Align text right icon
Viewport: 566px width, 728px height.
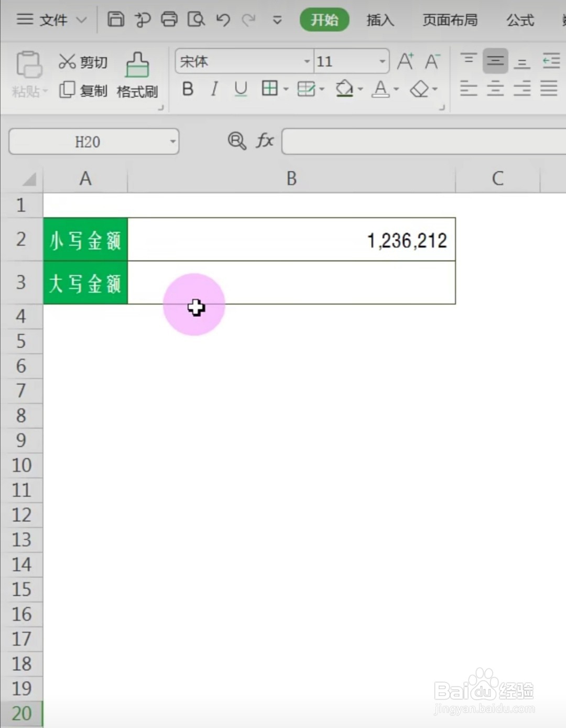click(522, 88)
